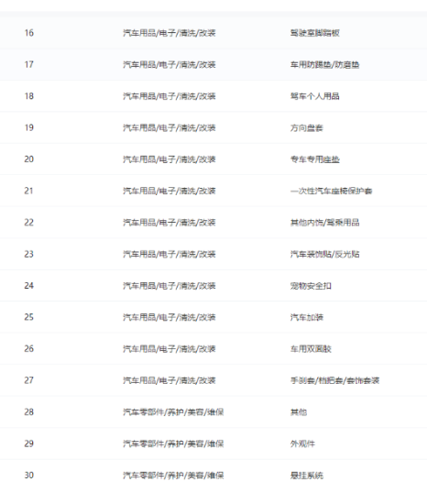Click the 其他内饰/驾乘用品 cell
427x504 pixels.
tap(324, 223)
